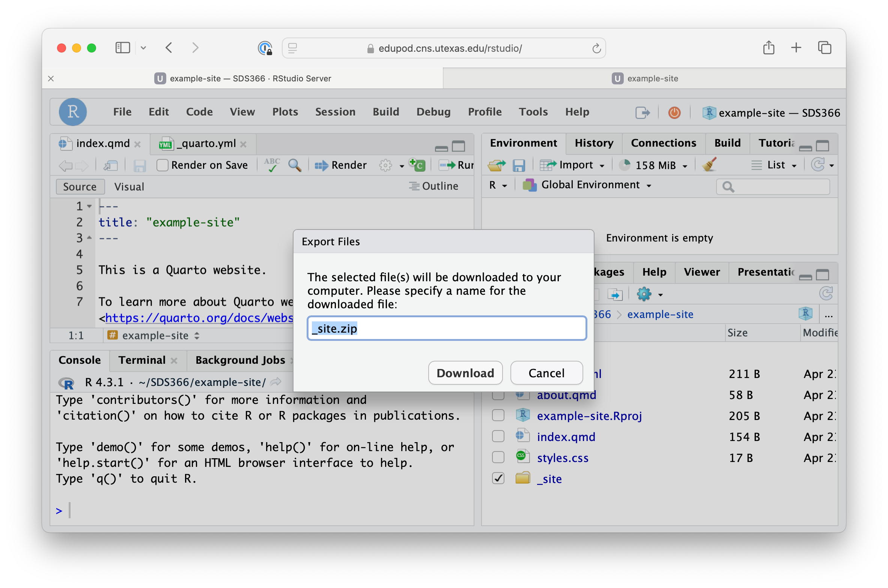
Task: Cancel the Export Files dialog
Action: (546, 373)
